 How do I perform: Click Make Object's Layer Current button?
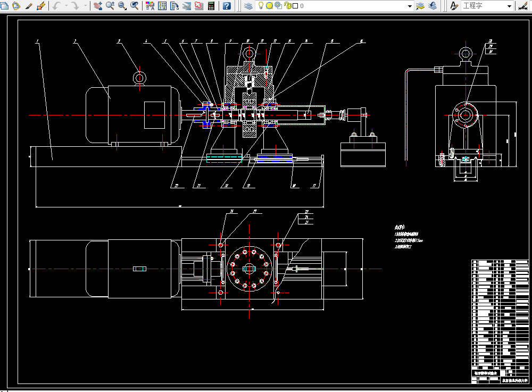(420, 6)
